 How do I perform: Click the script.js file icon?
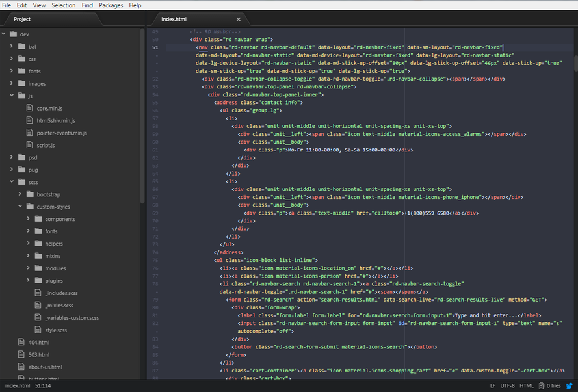click(30, 145)
